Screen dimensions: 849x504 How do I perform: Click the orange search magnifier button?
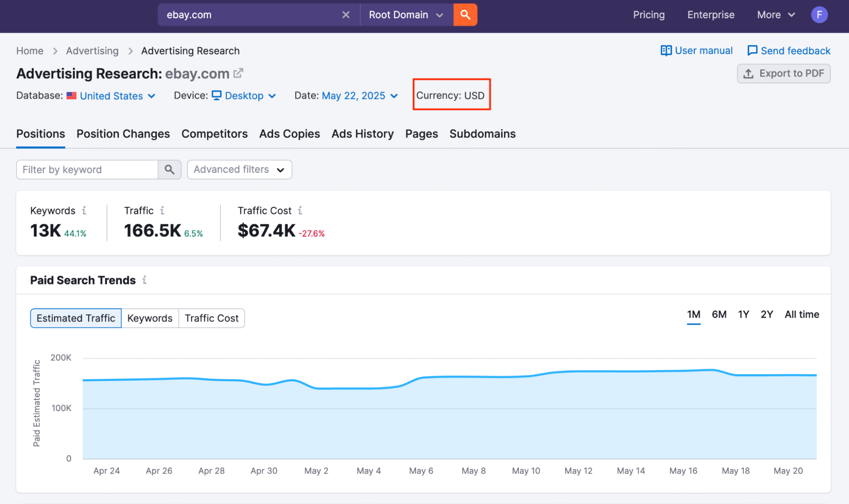pos(465,15)
